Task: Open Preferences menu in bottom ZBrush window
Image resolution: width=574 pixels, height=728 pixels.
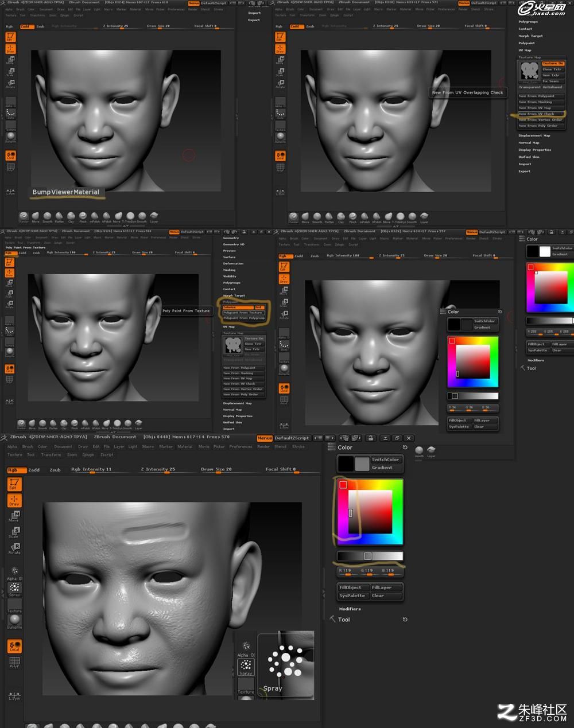Action: pyautogui.click(x=241, y=446)
